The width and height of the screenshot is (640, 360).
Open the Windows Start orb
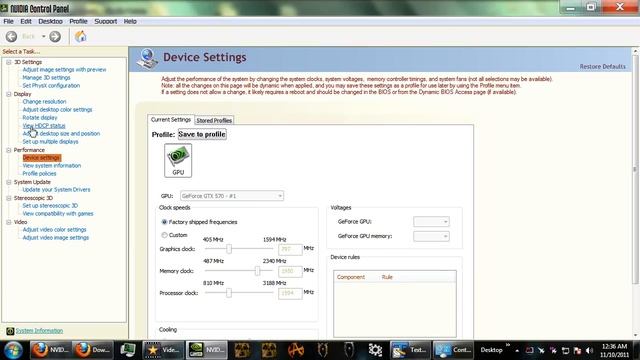[13, 350]
